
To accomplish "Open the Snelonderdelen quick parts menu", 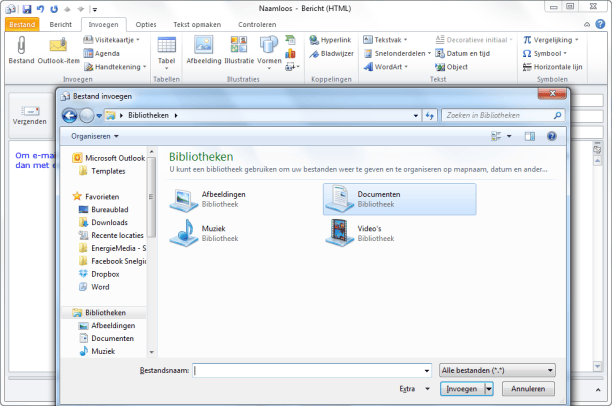I will coord(397,53).
